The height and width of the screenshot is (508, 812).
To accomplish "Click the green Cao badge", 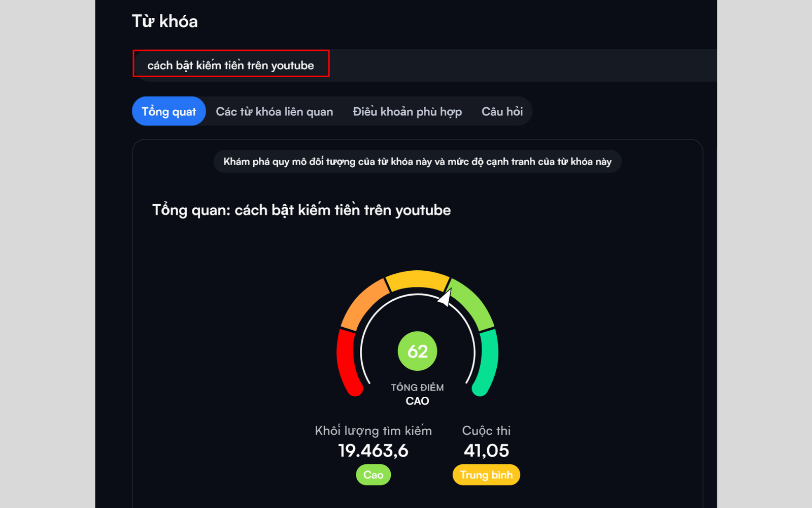I will (x=373, y=475).
